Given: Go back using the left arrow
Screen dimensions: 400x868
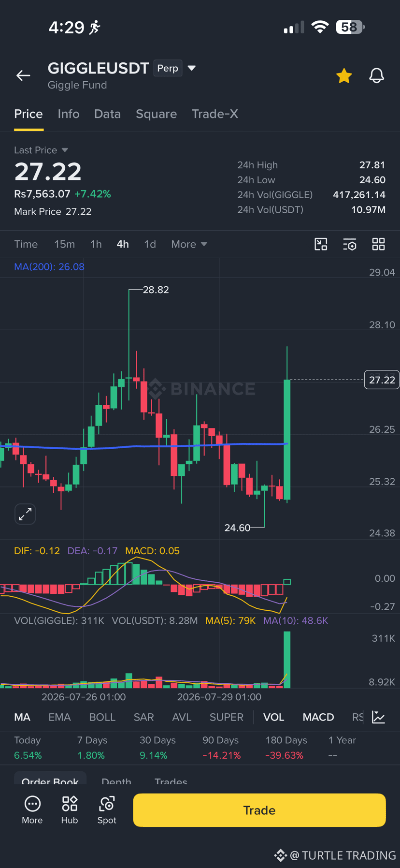Looking at the screenshot, I should 23,75.
